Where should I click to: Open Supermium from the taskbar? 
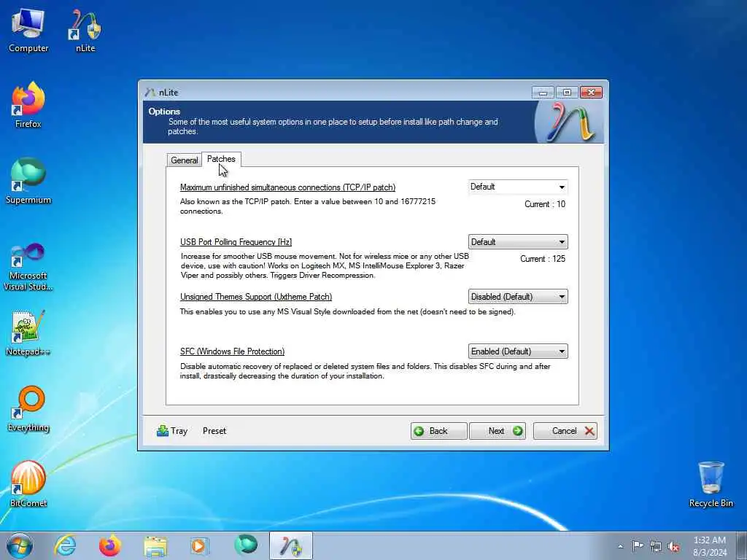point(245,545)
